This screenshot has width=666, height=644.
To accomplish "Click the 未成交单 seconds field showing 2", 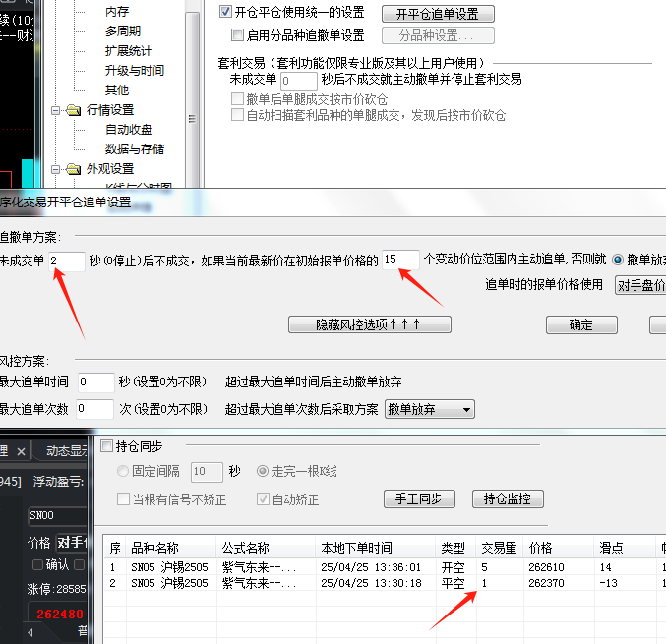I will click(x=67, y=261).
